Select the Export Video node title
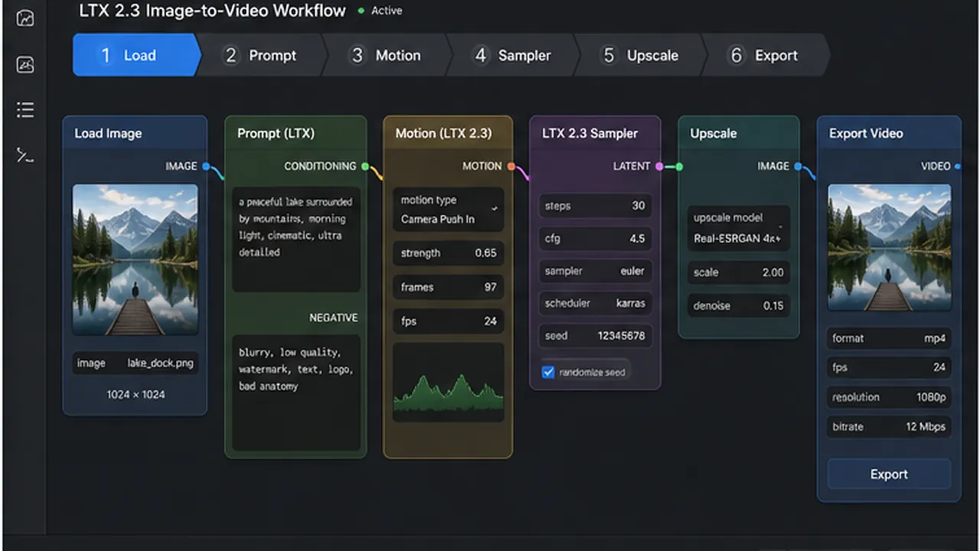This screenshot has width=980, height=551. coord(866,133)
